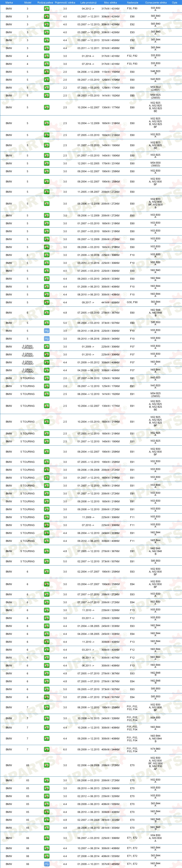This screenshot has width=182, height=868.
Task: Select the '400kW / 544KM' power cell
Action: 110,750
